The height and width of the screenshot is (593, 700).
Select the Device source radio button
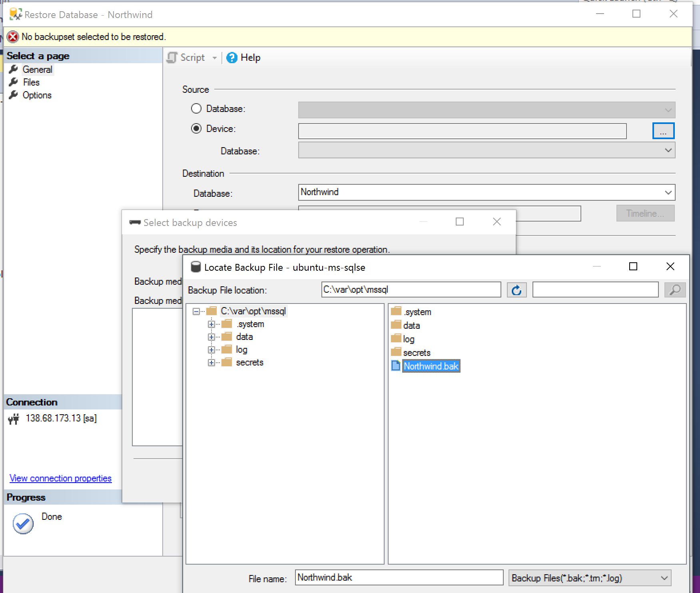point(196,129)
